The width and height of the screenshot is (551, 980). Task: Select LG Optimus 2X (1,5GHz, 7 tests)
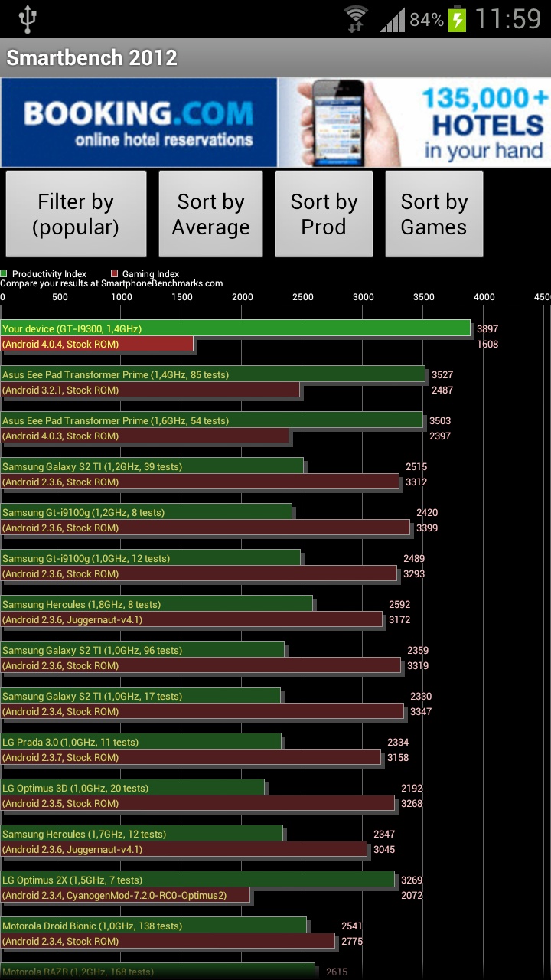[197, 880]
